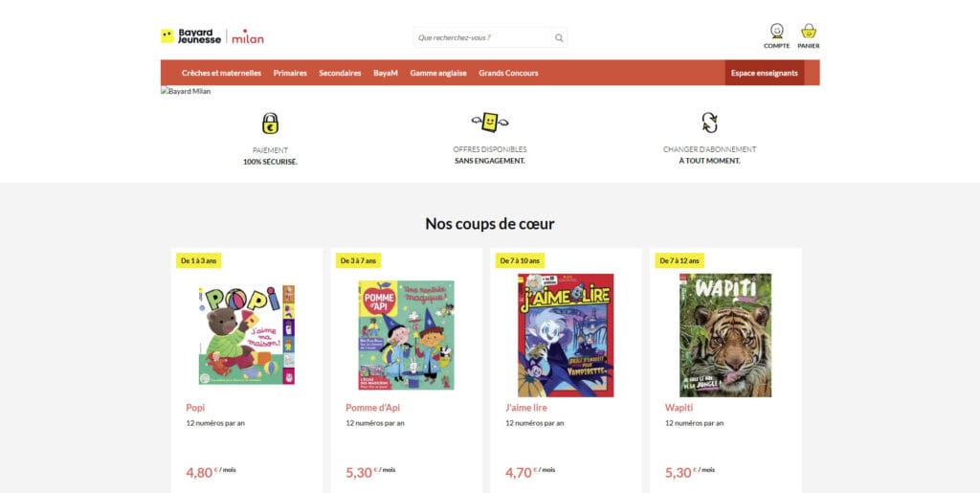Image resolution: width=980 pixels, height=493 pixels.
Task: Click the Milan logo
Action: pyautogui.click(x=248, y=37)
